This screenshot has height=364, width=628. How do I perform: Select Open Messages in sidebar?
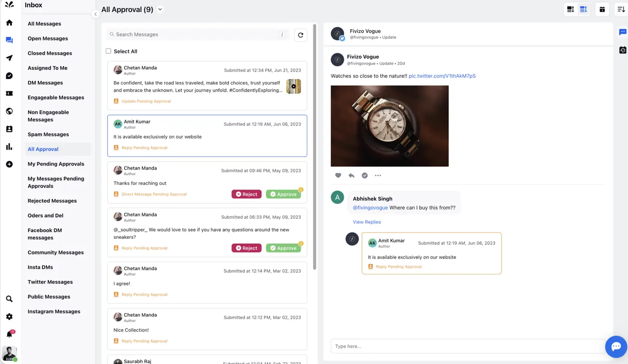tap(48, 39)
